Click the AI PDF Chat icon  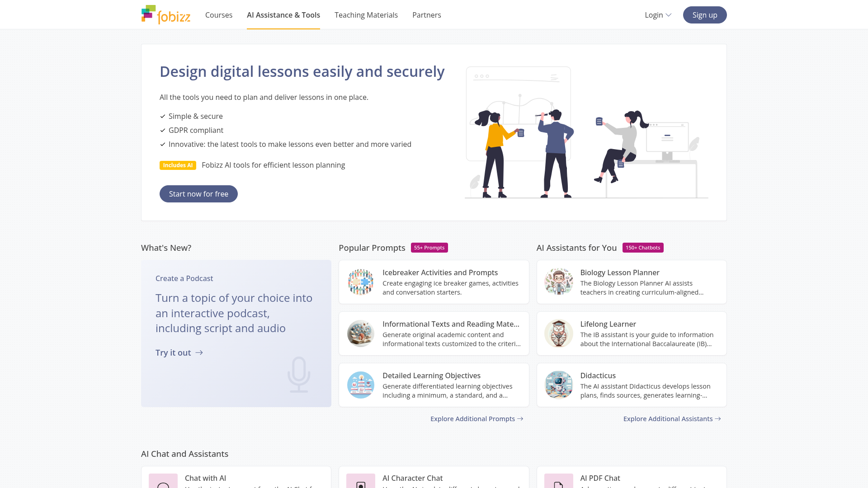(559, 481)
